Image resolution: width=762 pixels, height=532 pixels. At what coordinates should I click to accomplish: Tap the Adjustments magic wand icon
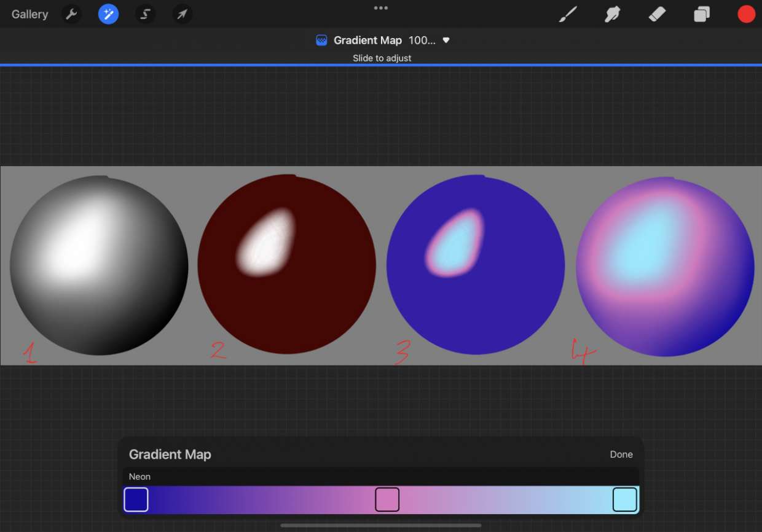[x=109, y=14]
